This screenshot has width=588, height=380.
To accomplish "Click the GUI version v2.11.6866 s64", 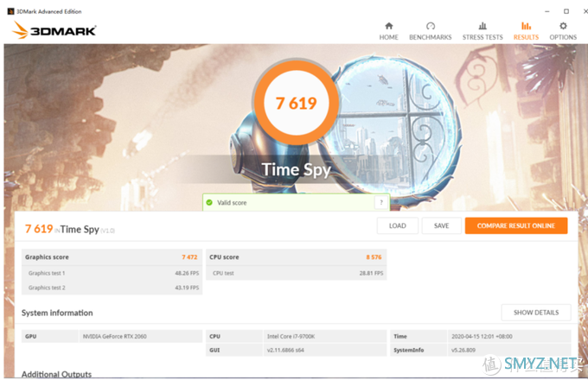I will pos(285,351).
